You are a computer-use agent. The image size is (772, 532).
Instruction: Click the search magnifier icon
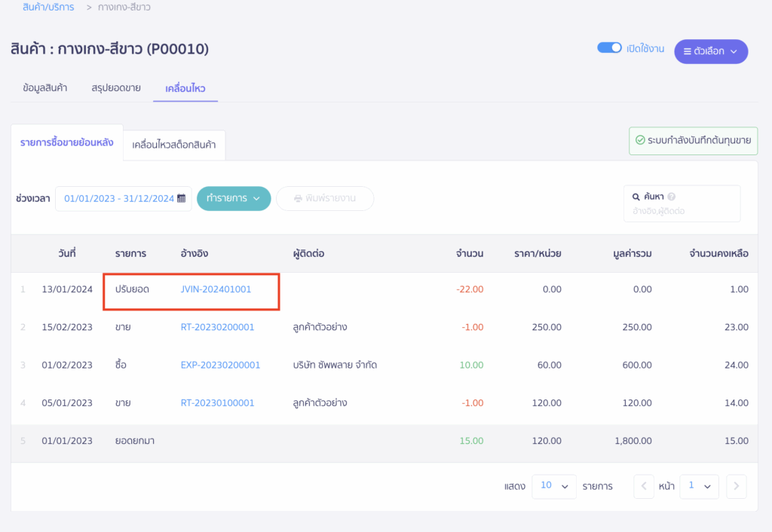(636, 197)
